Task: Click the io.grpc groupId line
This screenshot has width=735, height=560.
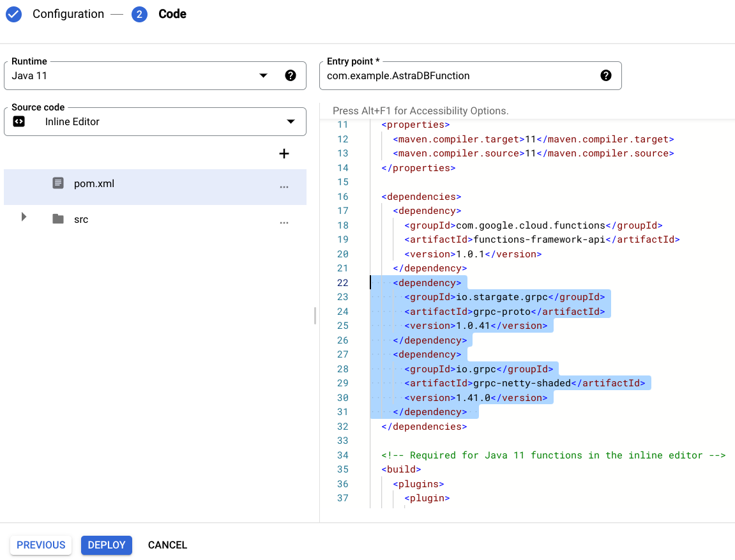Action: pyautogui.click(x=478, y=369)
